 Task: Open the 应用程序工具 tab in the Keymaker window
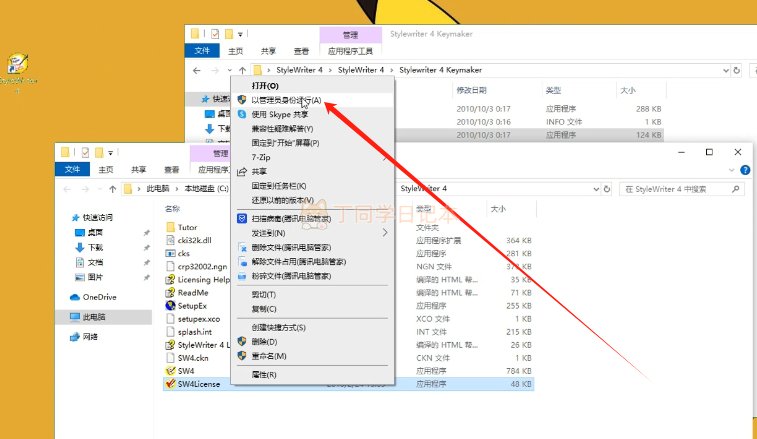[x=350, y=51]
